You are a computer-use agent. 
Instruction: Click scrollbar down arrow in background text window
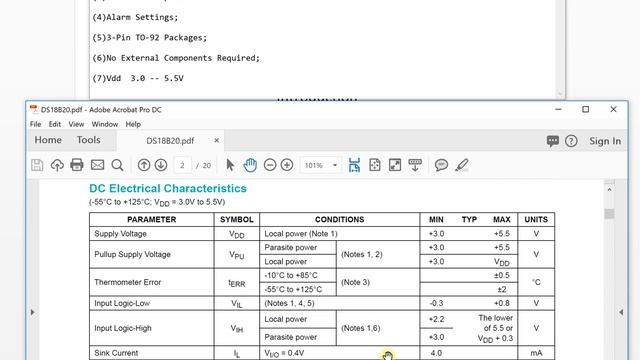(x=560, y=94)
